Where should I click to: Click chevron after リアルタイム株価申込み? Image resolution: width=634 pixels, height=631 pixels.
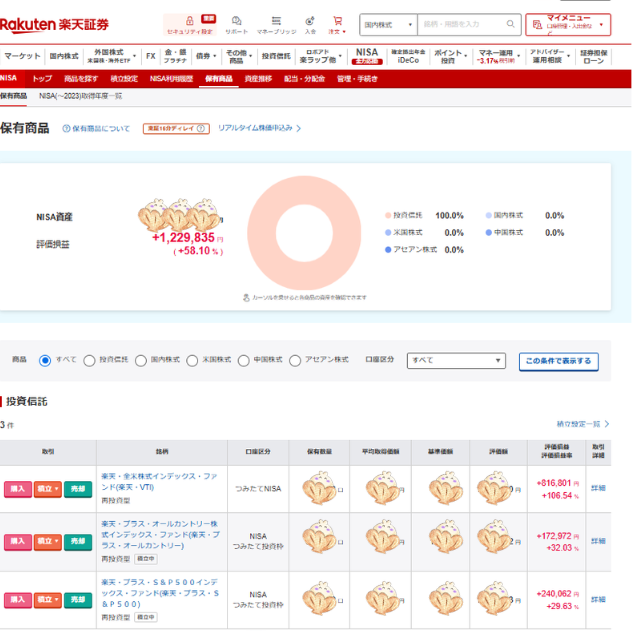(298, 129)
